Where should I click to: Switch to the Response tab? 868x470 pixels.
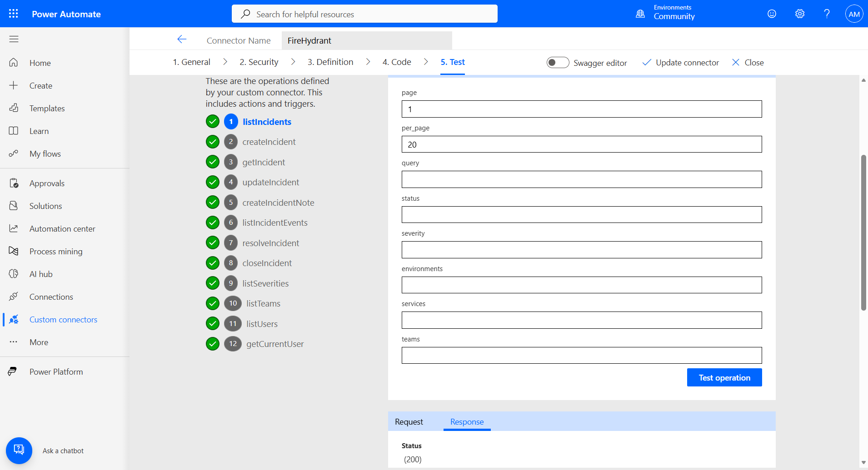pyautogui.click(x=467, y=421)
